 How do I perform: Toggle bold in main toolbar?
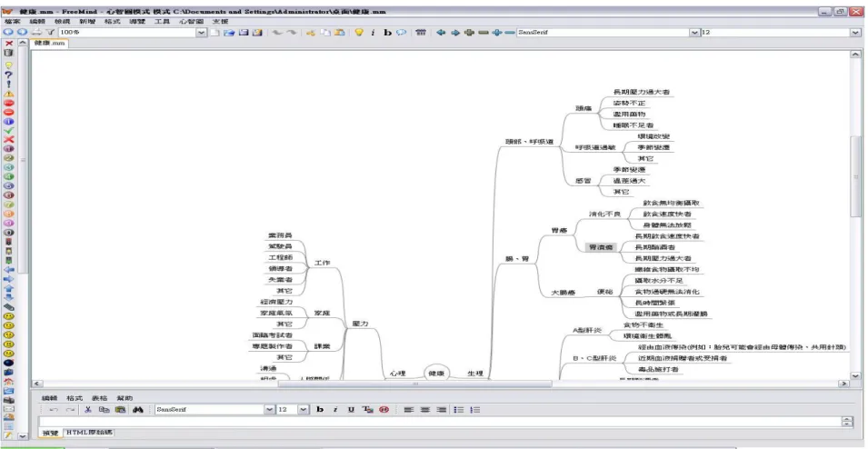click(x=387, y=33)
